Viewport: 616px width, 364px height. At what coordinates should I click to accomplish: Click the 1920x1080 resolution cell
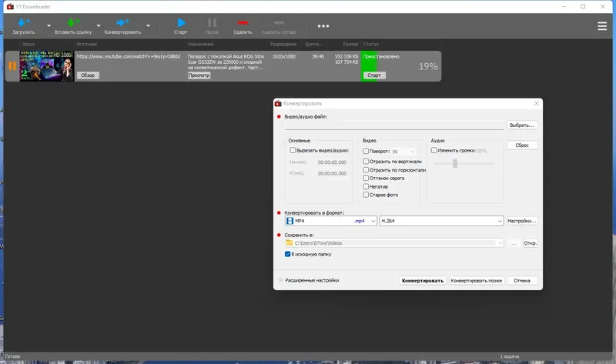(284, 56)
